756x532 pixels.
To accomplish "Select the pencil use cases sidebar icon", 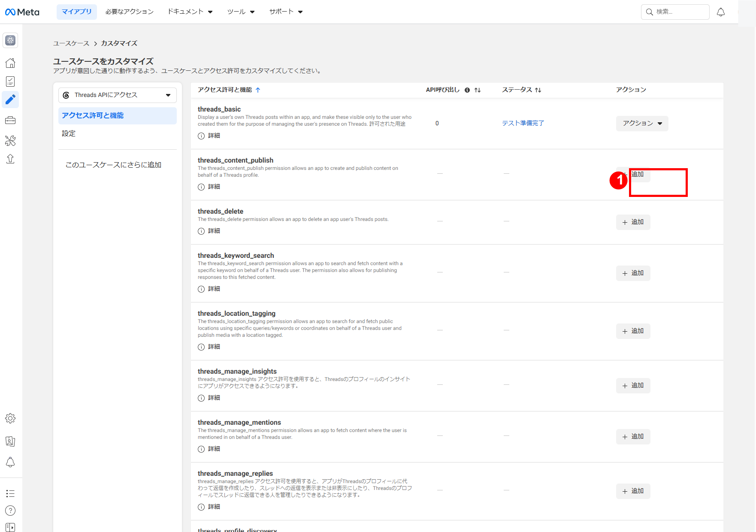I will tap(10, 100).
